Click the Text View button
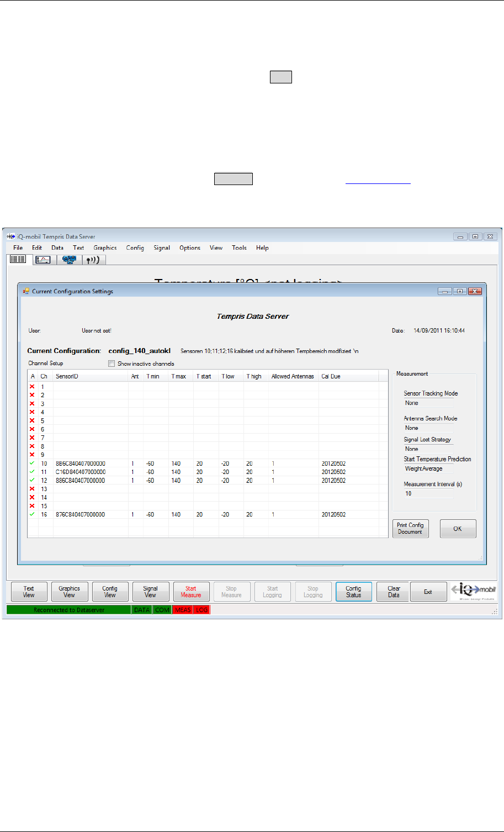This screenshot has width=504, height=832. point(29,592)
